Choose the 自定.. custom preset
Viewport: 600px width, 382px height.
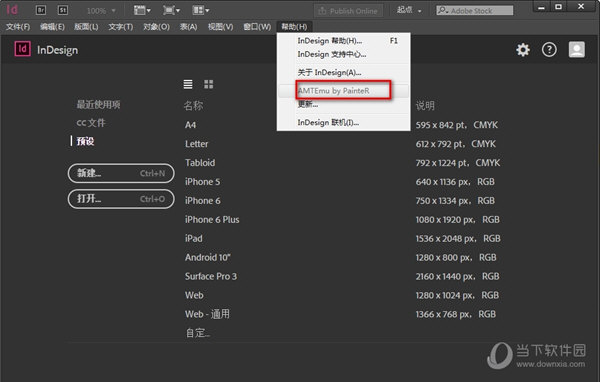pos(198,333)
